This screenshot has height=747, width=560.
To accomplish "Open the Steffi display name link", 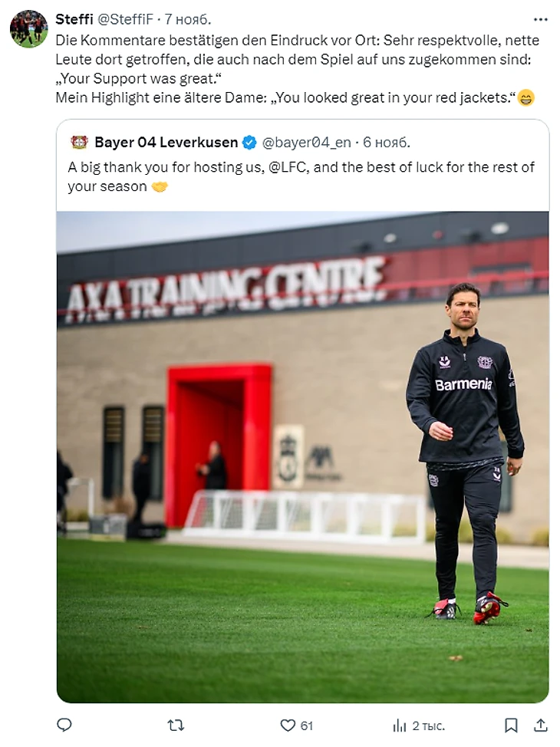I will (x=74, y=19).
